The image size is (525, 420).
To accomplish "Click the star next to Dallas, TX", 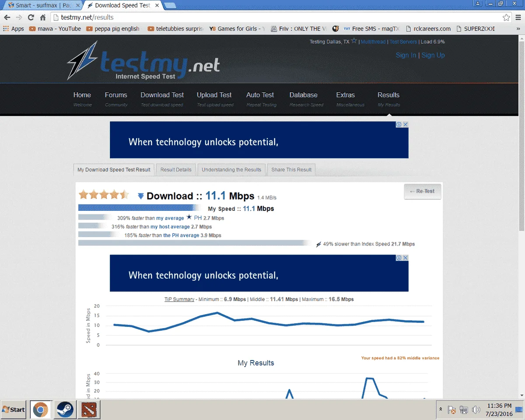I will point(354,41).
